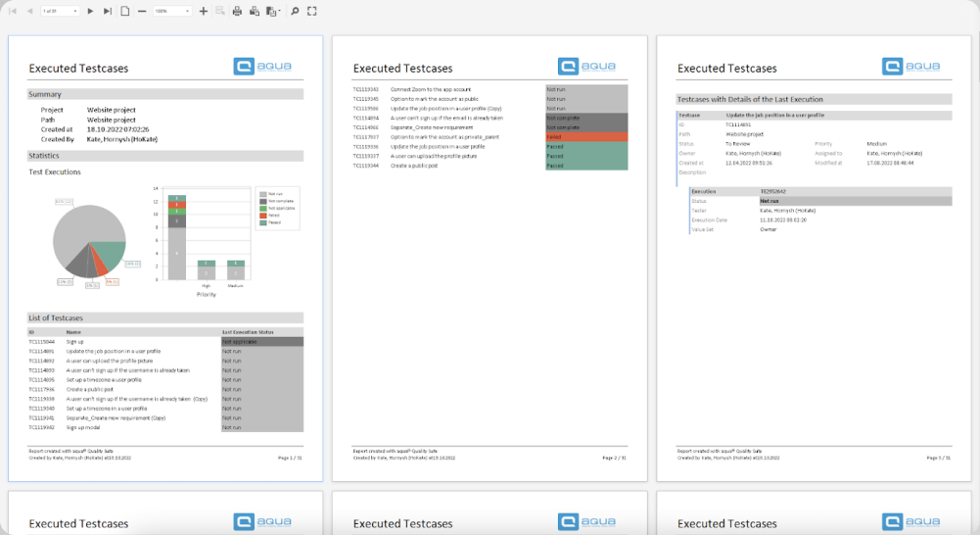
Task: Print the current page icon
Action: coord(255,11)
